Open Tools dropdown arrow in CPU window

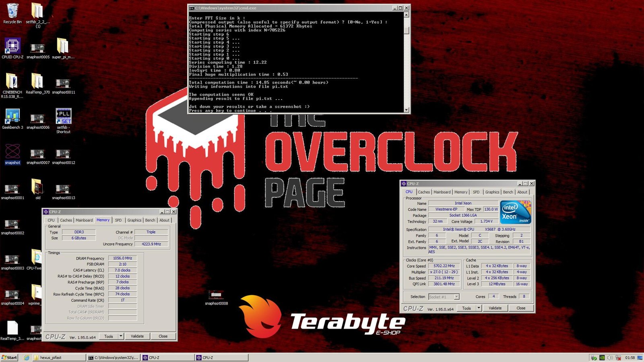(x=479, y=308)
